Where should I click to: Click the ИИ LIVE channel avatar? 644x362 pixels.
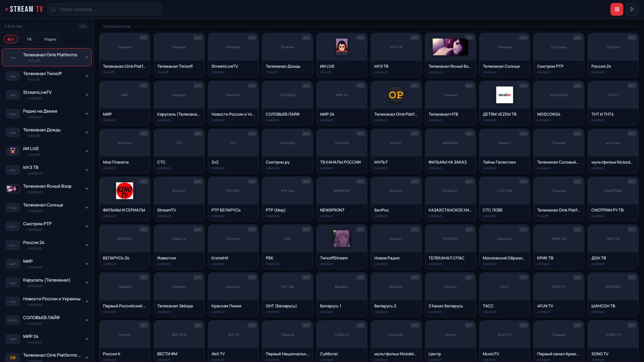pos(341,47)
